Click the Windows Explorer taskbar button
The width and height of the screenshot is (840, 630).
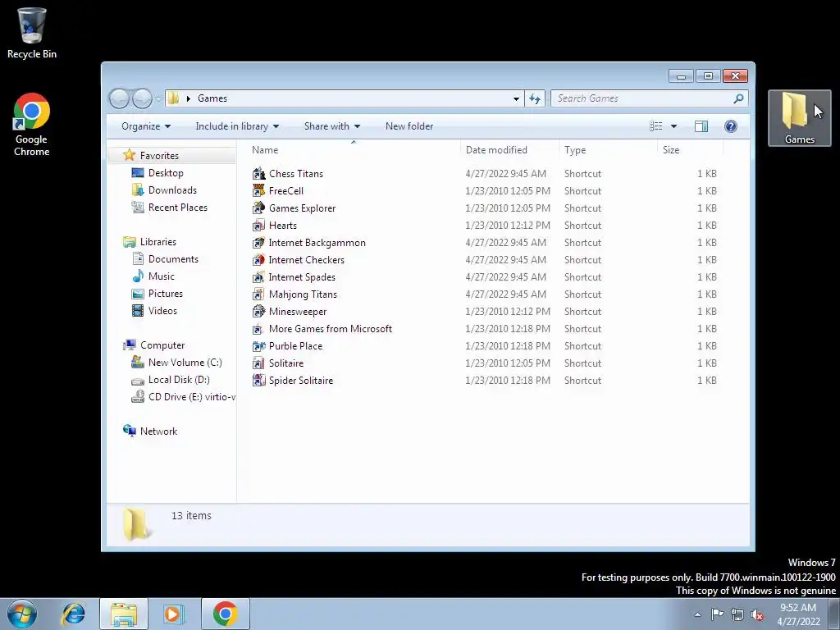click(124, 614)
